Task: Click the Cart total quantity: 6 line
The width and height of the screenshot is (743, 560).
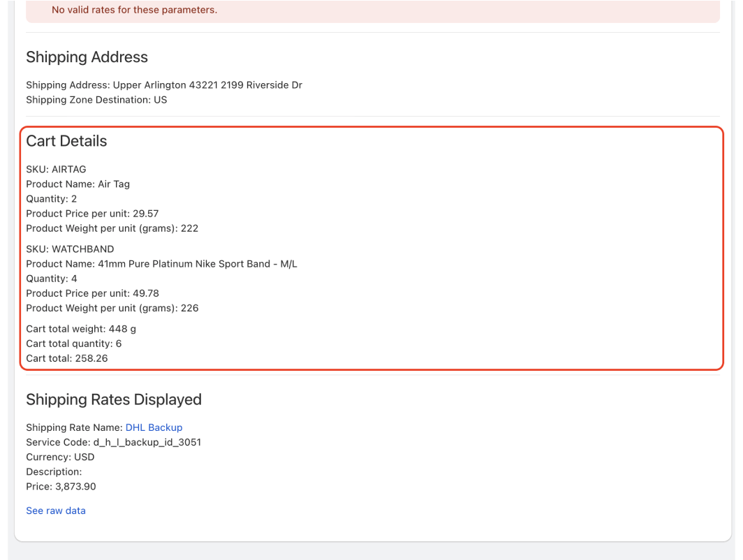Action: 74,344
